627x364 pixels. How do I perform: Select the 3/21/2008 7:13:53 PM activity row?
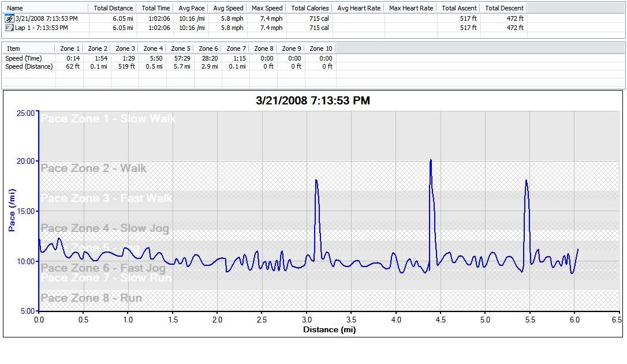[x=46, y=18]
